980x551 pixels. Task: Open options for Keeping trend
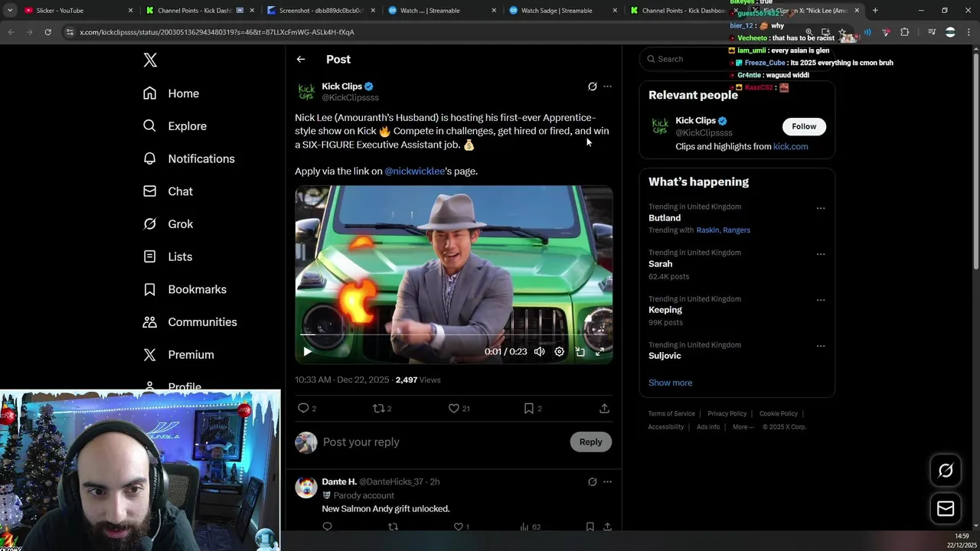pos(820,300)
